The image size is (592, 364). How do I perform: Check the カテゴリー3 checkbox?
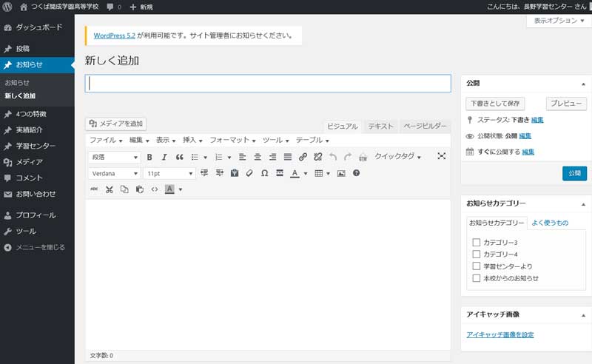[x=477, y=243]
